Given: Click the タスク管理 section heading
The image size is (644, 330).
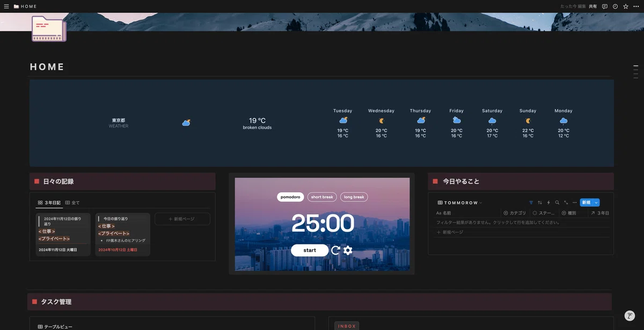Looking at the screenshot, I should (x=56, y=302).
